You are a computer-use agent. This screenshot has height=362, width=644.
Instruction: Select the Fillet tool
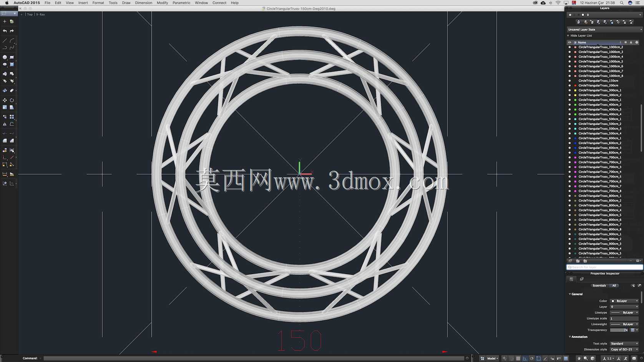tap(5, 141)
